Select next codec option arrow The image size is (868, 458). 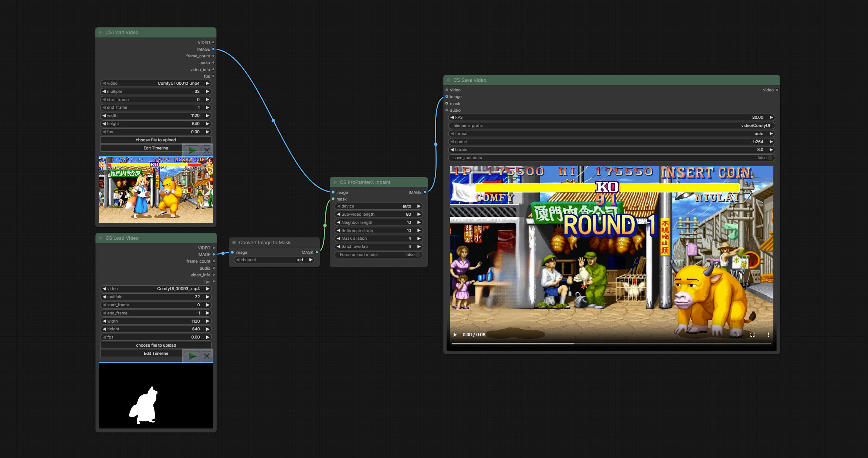[771, 142]
